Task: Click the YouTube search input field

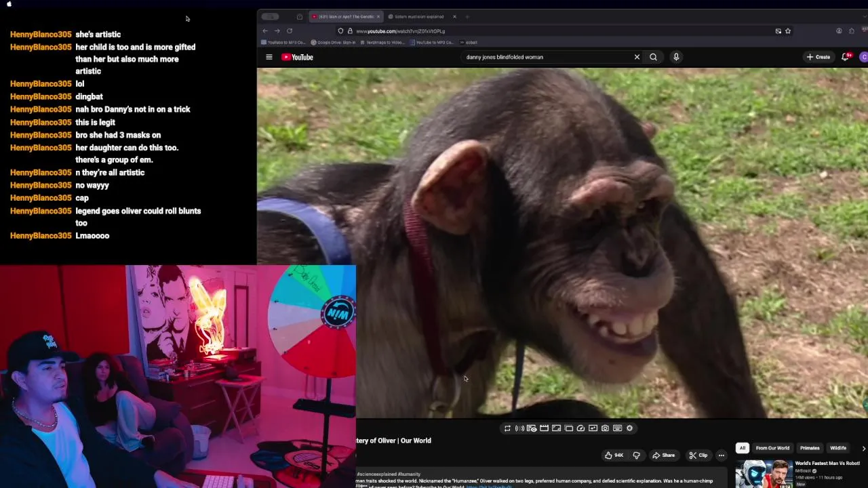Action: 546,57
